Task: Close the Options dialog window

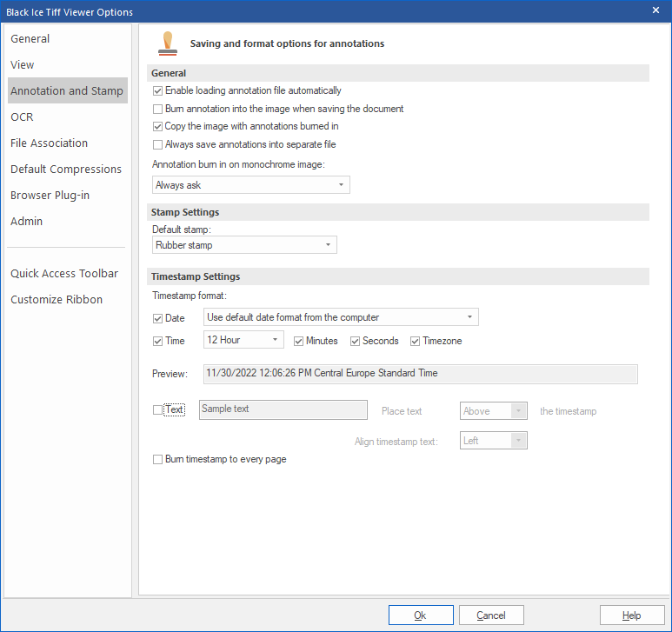Action: pos(655,10)
